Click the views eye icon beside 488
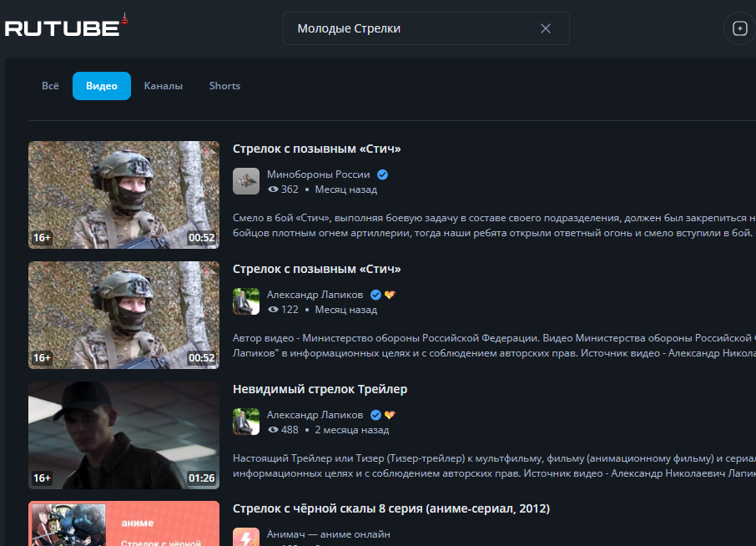Viewport: 756px width, 546px height. coord(273,429)
